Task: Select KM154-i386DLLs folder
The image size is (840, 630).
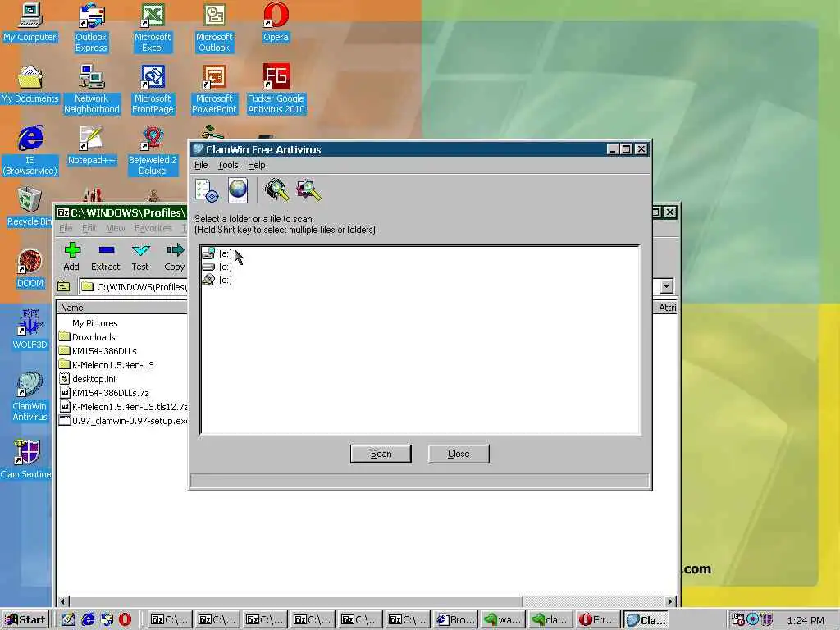Action: [98, 351]
